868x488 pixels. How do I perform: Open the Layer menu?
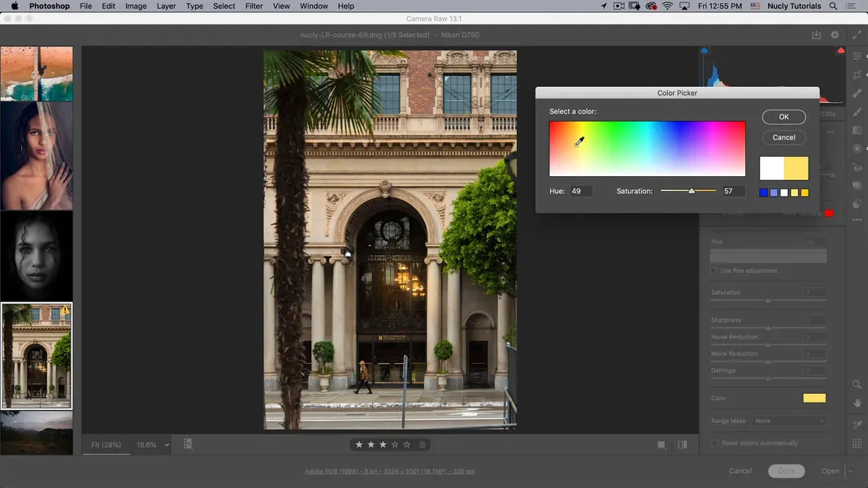(166, 6)
